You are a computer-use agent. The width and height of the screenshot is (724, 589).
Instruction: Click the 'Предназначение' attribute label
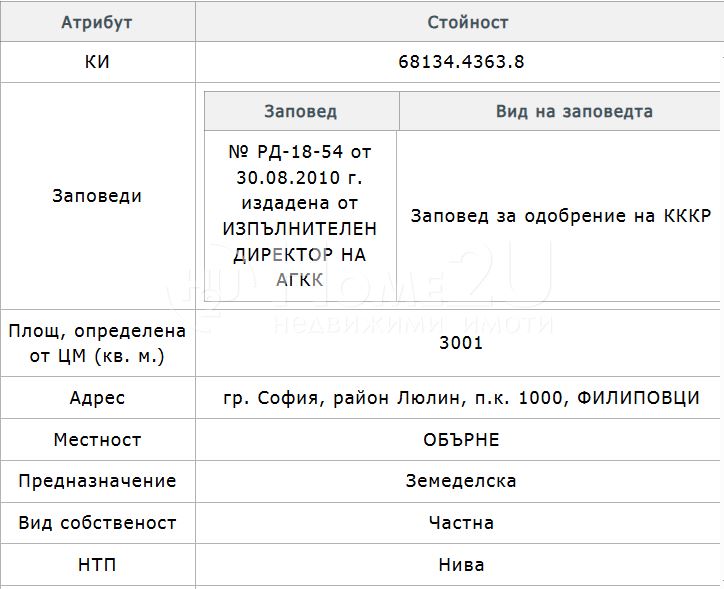pyautogui.click(x=97, y=481)
